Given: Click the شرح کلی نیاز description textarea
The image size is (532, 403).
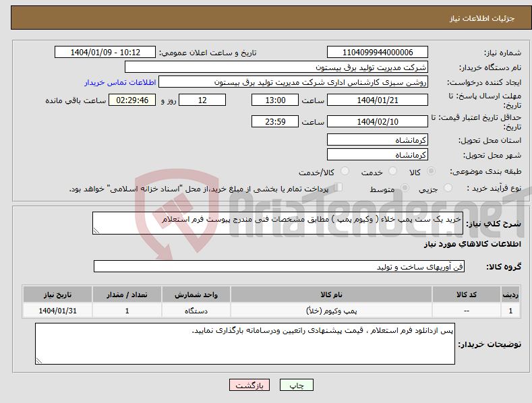Looking at the screenshot, I should click(278, 223).
